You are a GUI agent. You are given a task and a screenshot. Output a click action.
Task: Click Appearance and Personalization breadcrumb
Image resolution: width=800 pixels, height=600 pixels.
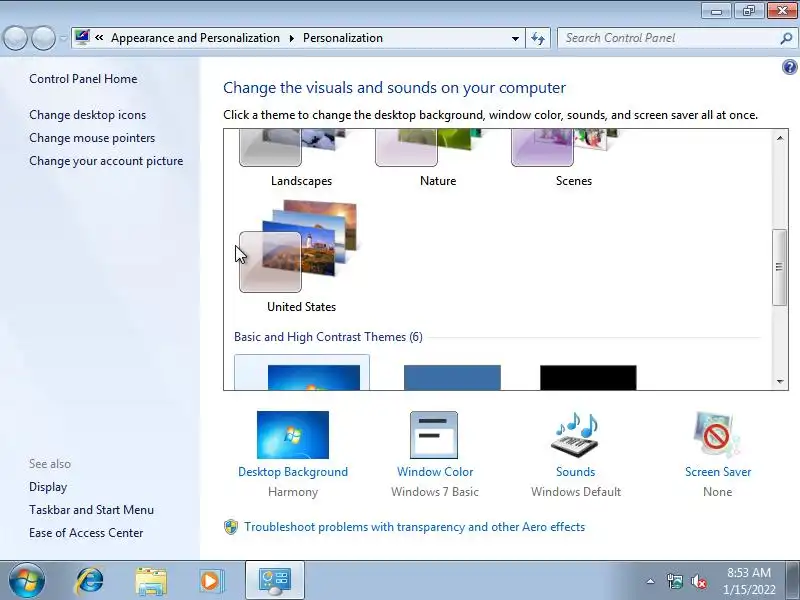(x=195, y=38)
